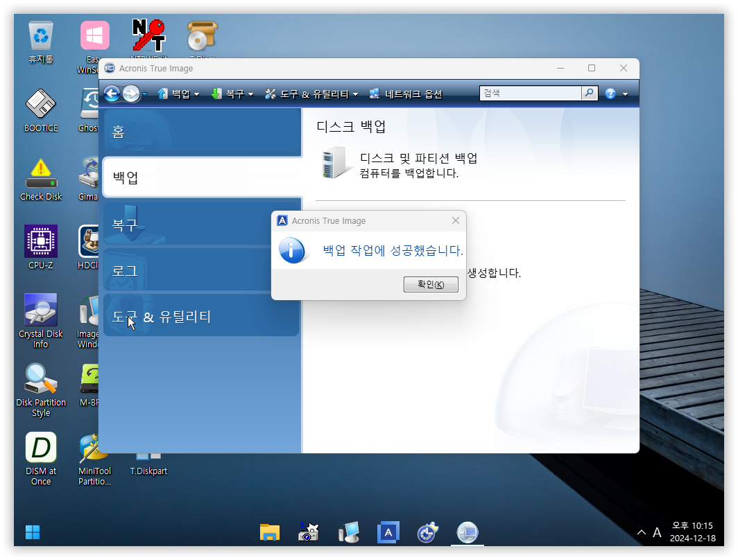
Task: Click the Back navigation arrow in Acronis
Action: pyautogui.click(x=112, y=94)
